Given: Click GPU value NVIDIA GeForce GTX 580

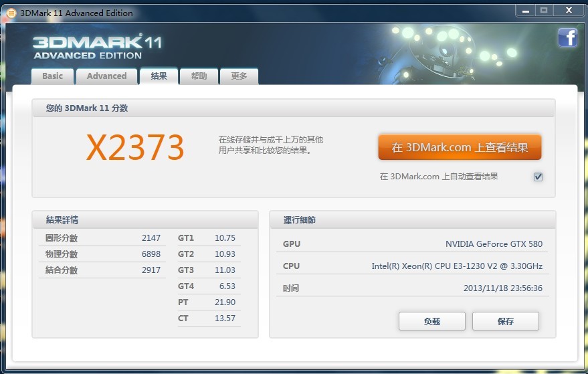Looking at the screenshot, I should tap(494, 244).
